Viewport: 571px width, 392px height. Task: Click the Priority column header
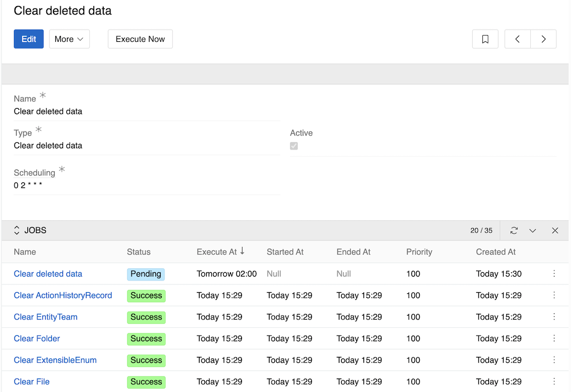tap(419, 252)
